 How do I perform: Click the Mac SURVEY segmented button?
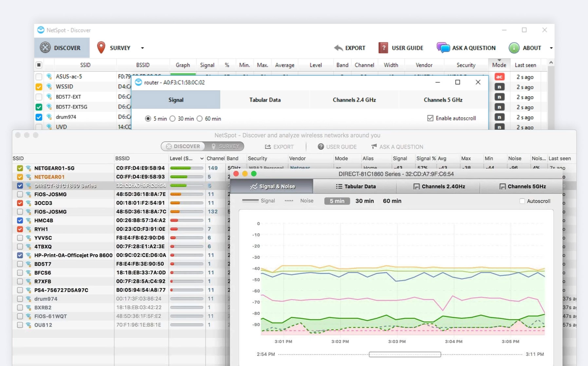click(x=225, y=146)
